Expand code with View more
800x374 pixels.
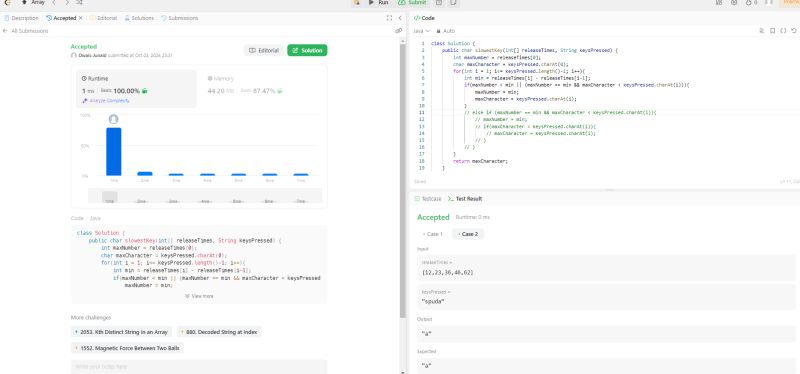click(x=199, y=296)
